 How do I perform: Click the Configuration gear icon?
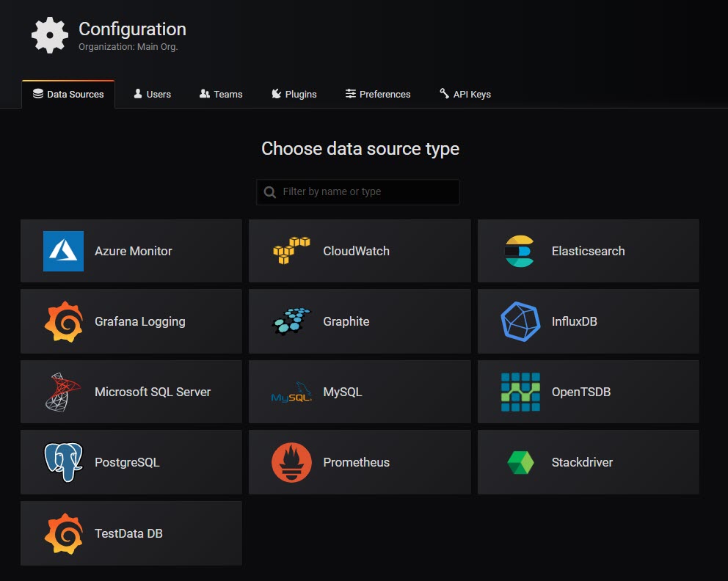pos(50,35)
